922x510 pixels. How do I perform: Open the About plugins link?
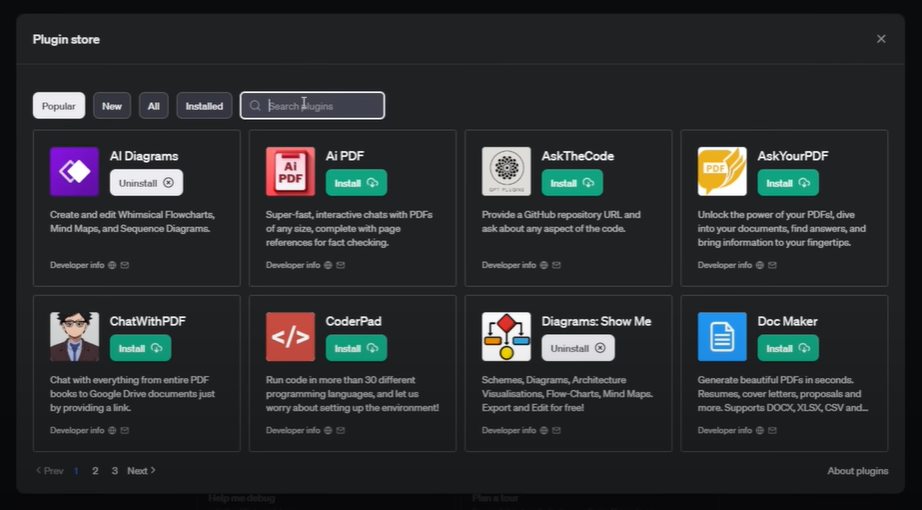(x=857, y=471)
